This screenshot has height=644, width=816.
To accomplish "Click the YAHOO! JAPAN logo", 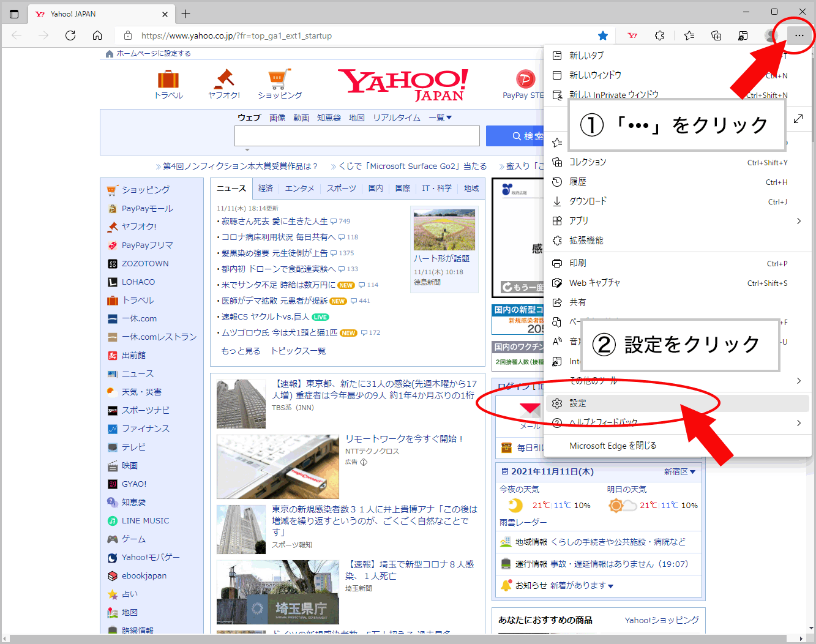I will click(403, 84).
